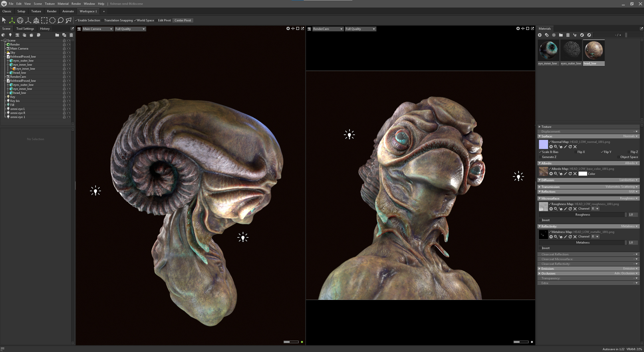Select the arrow selection tool
The height and width of the screenshot is (352, 644).
point(4,20)
